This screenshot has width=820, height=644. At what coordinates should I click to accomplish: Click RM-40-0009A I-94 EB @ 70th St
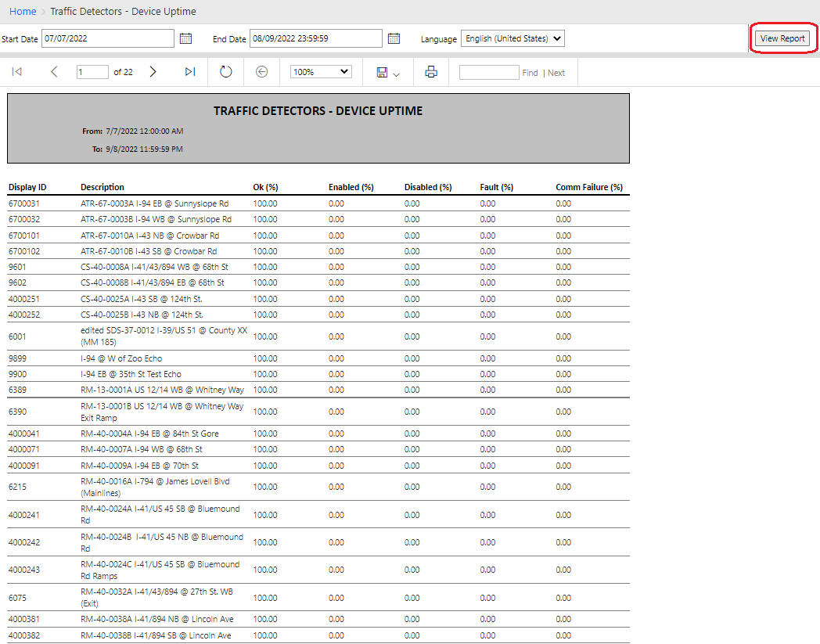(x=139, y=466)
